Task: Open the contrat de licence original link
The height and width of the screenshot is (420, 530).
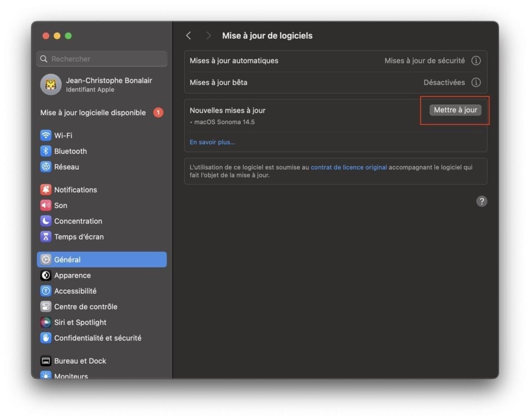Action: [349, 167]
